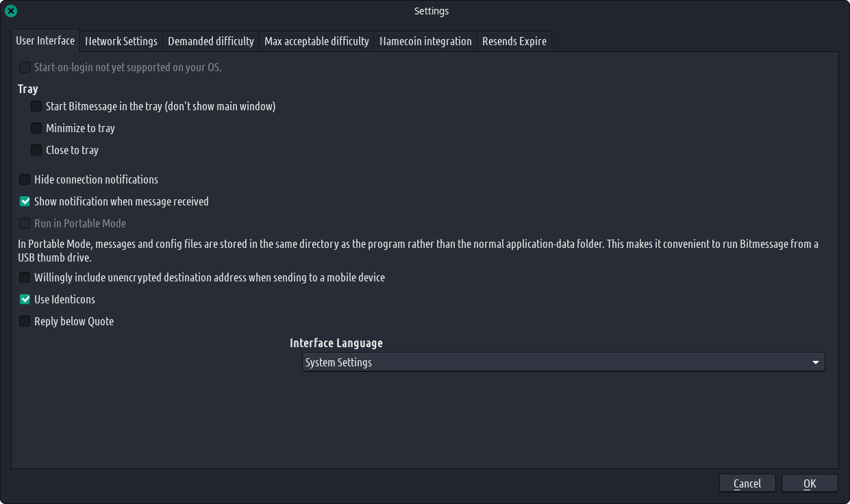850x504 pixels.
Task: Click the Run in Portable Mode checkbox
Action: [x=25, y=223]
